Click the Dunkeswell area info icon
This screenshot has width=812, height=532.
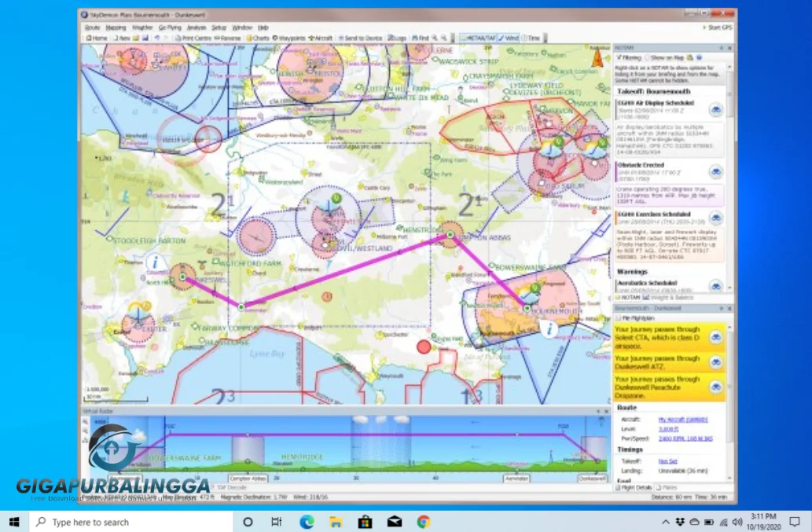click(x=155, y=262)
